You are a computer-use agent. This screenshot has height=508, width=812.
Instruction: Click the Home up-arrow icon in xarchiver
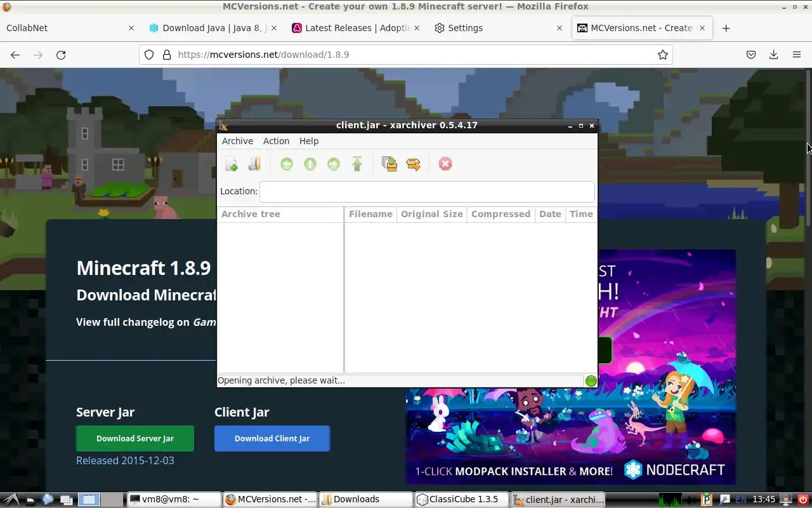point(357,164)
